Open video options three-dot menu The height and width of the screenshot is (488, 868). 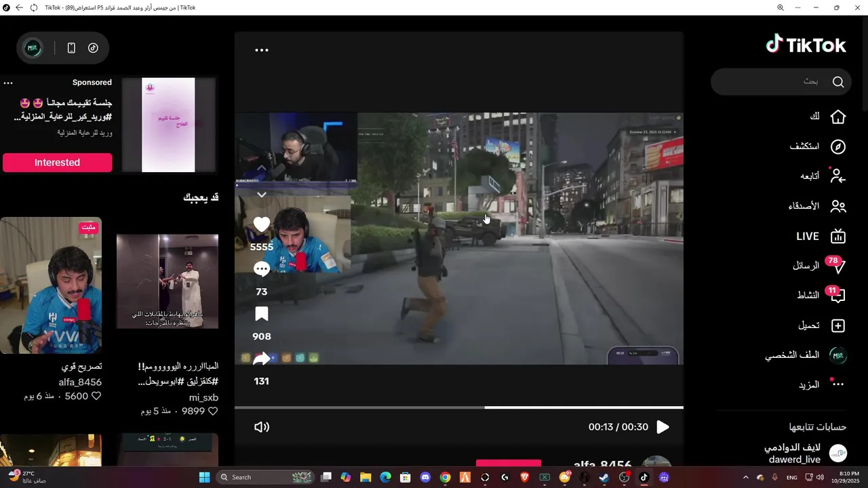point(262,50)
